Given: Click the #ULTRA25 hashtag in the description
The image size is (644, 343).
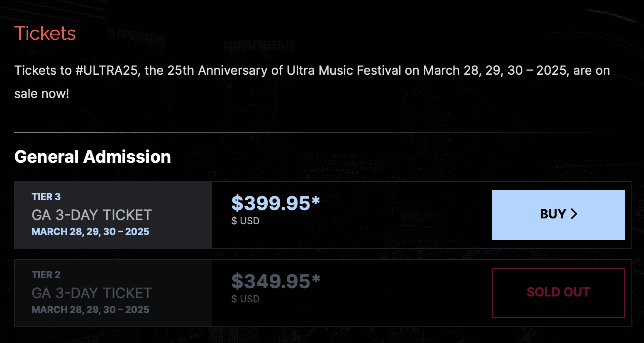Looking at the screenshot, I should pos(106,71).
